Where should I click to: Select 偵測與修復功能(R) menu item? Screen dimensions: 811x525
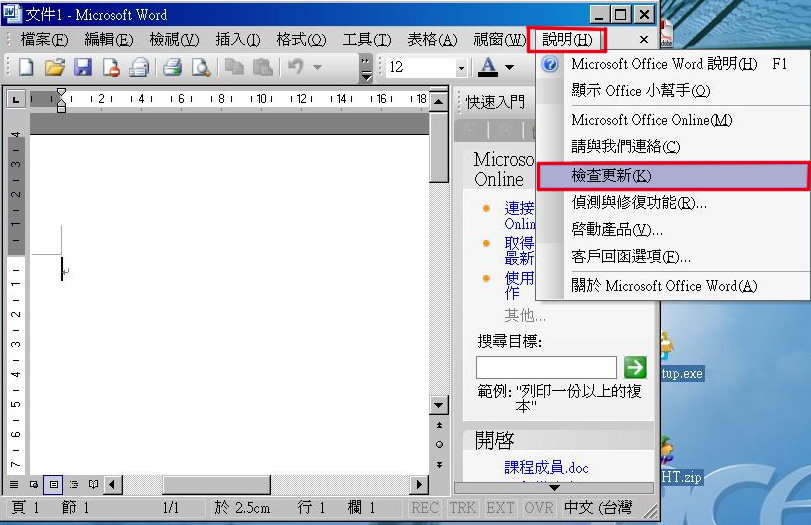[673, 203]
